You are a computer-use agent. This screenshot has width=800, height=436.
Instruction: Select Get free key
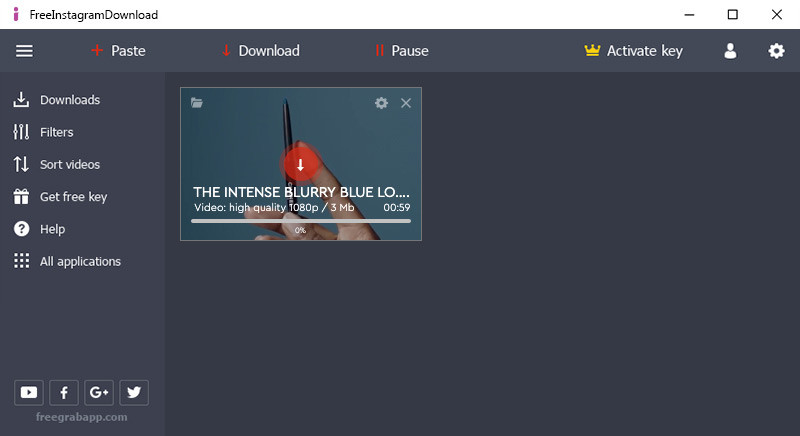point(60,197)
